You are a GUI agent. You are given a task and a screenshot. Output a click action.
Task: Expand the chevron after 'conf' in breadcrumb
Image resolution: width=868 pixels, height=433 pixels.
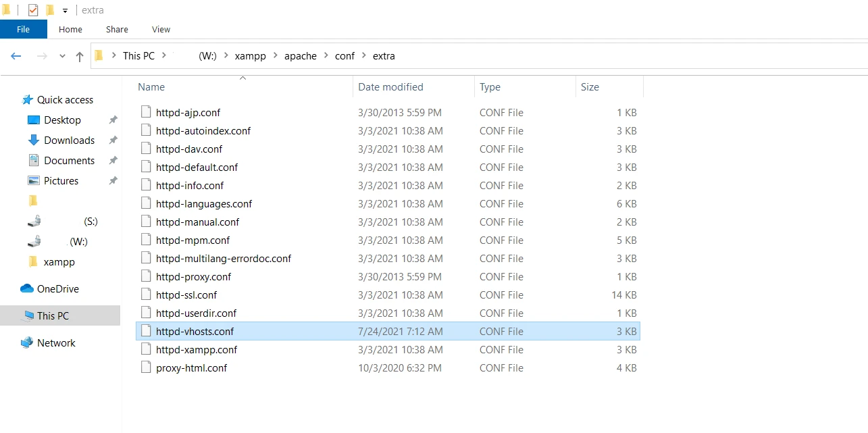click(x=364, y=56)
